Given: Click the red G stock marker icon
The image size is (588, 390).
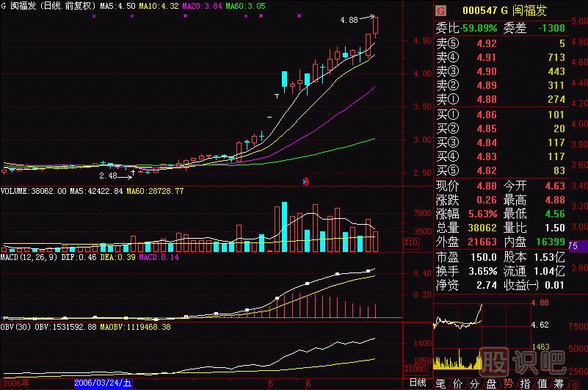Looking at the screenshot, I should click(x=440, y=11).
